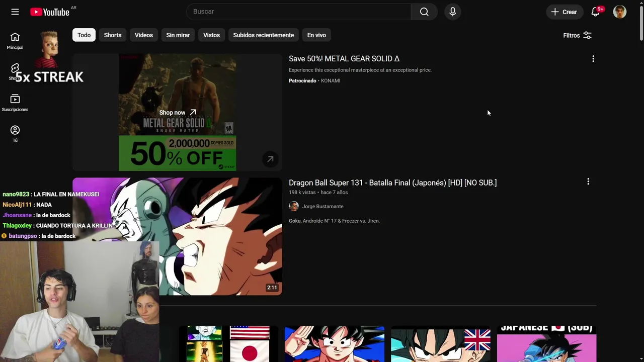Select the Videos filter chip
Screen dimensions: 644x362
point(144,35)
